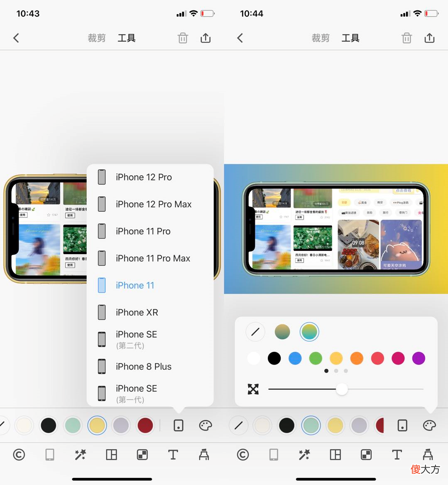This screenshot has width=448, height=485.
Task: Select yellow device color in right screen
Action: tap(335, 426)
